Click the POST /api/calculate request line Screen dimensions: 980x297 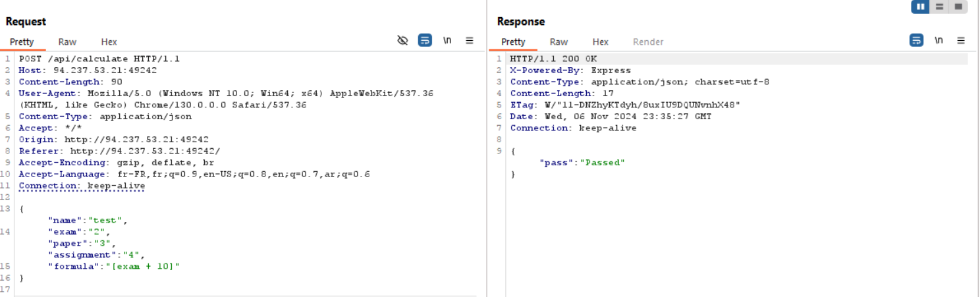coord(99,59)
